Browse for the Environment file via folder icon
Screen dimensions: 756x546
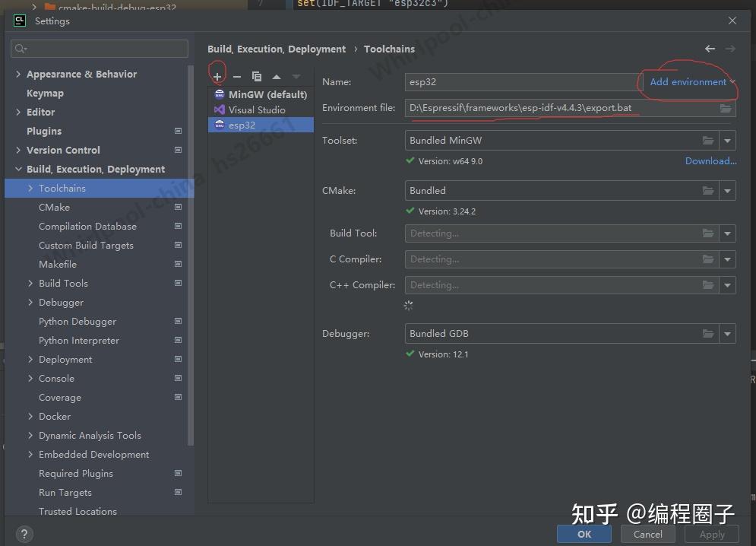[x=726, y=108]
